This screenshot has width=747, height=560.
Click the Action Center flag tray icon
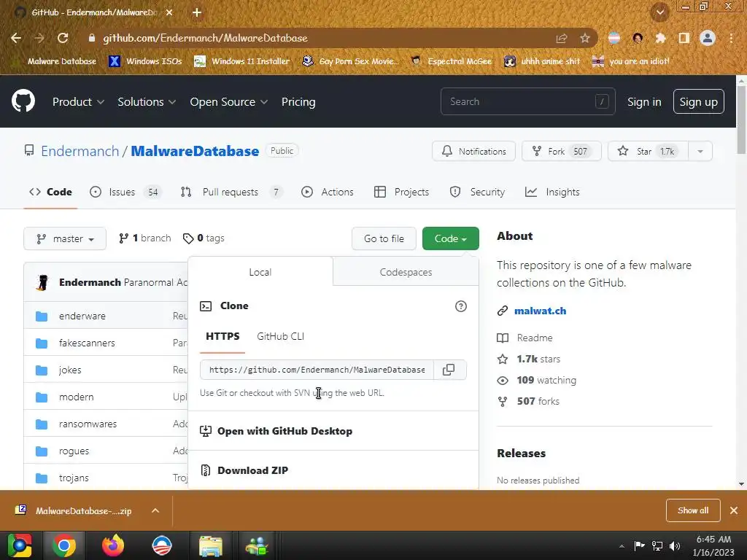tap(639, 546)
